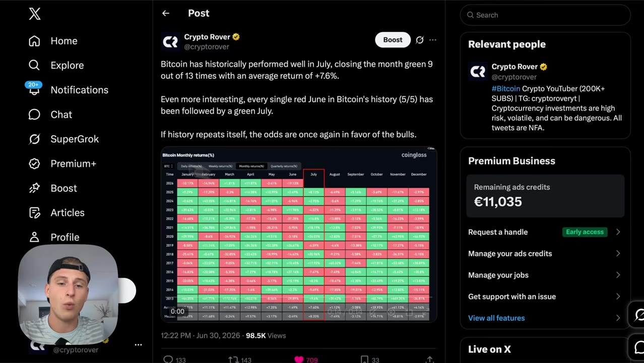This screenshot has height=363, width=644.
Task: Click the Boost sparkle icon in sidebar
Action: coord(34,188)
